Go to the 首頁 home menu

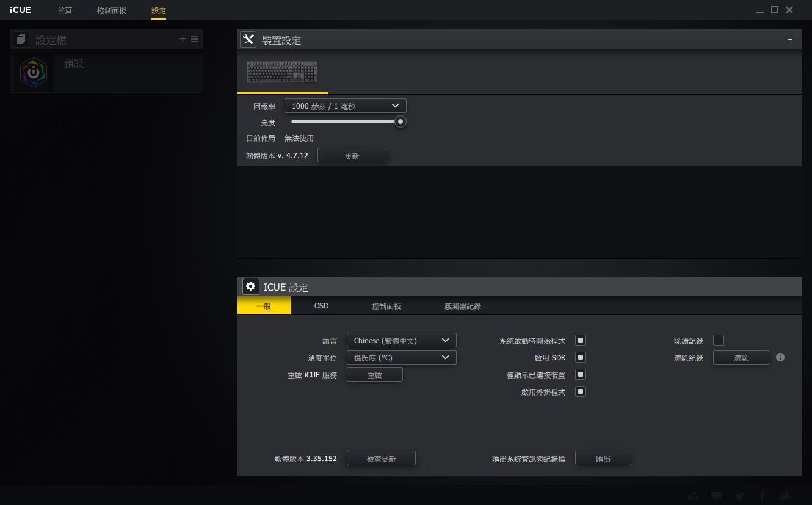pyautogui.click(x=65, y=11)
